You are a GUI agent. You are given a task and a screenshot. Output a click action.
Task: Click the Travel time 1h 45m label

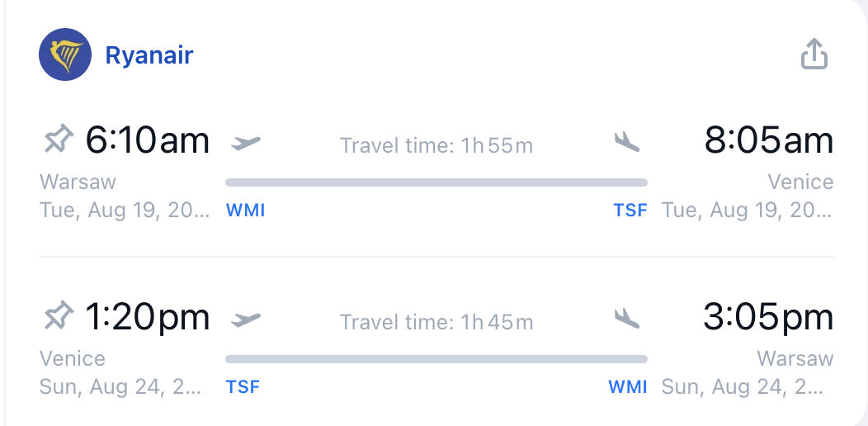pyautogui.click(x=436, y=323)
